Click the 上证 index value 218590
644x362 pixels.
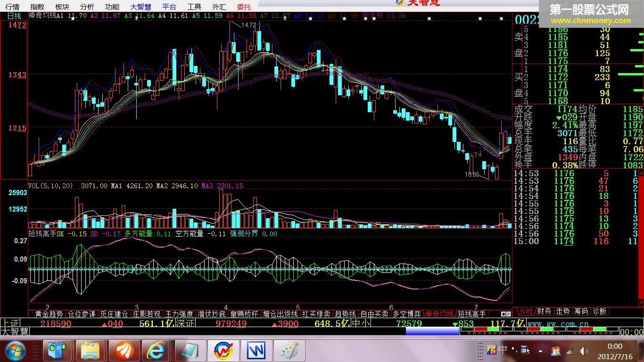56,324
